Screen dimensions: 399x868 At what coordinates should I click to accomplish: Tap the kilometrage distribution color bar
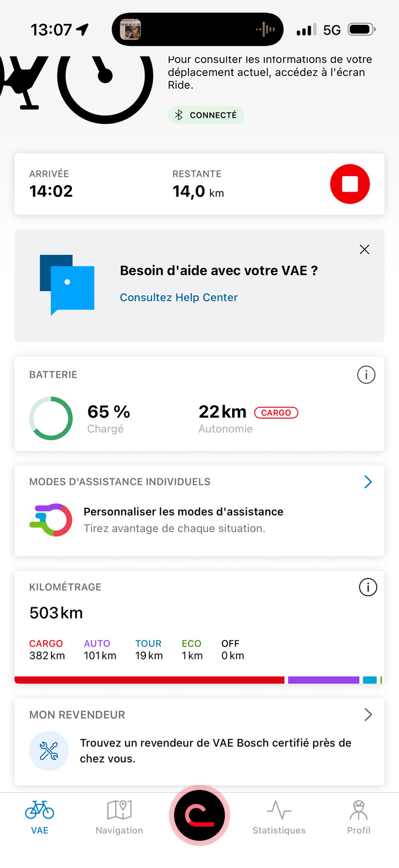[x=199, y=679]
